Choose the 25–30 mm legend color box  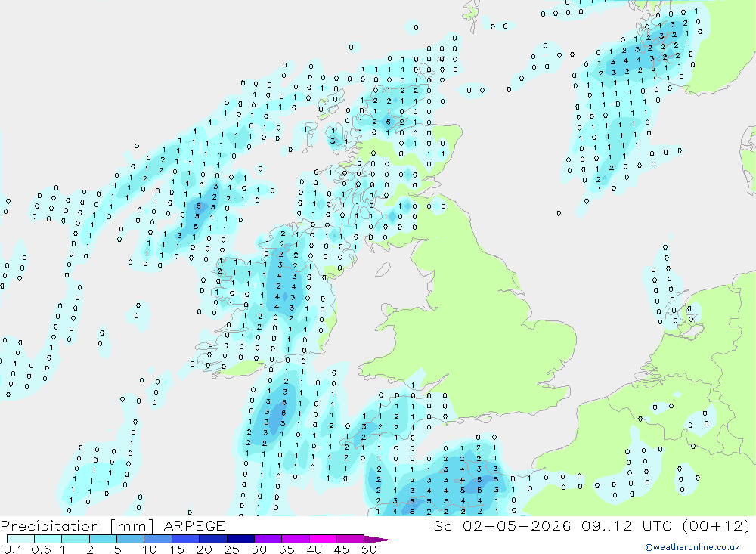click(240, 539)
